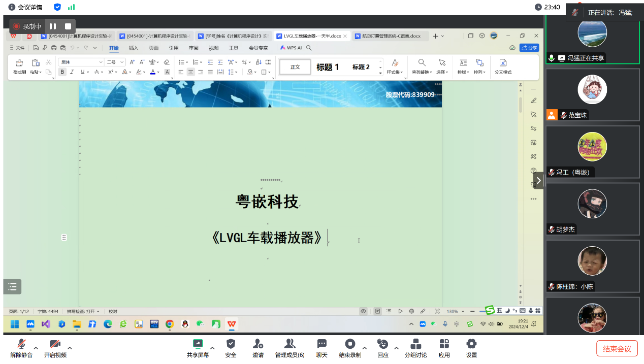Screen dimensions: 644x364
Task: Click the red 结束会议 button
Action: [617, 349]
